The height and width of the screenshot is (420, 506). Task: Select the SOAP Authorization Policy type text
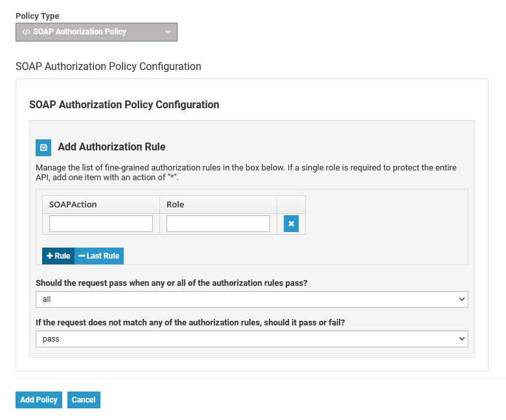[80, 32]
